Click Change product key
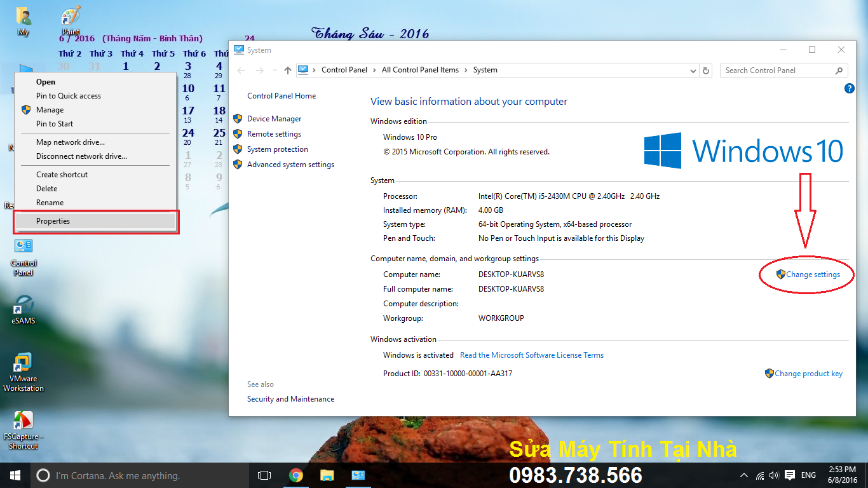This screenshot has height=488, width=868. (808, 374)
